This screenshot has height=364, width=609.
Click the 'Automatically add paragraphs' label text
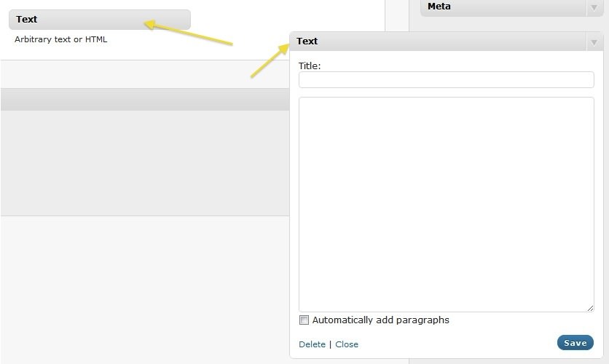click(380, 320)
